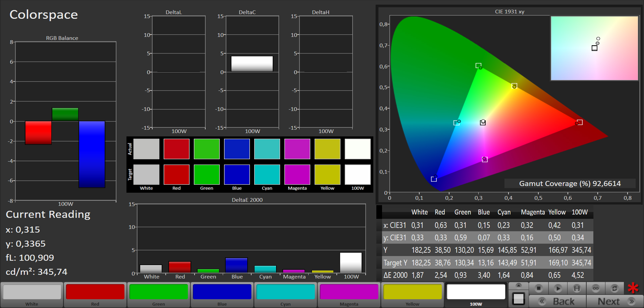
Task: Click the ΔE 2000 value 3,40
Action: 484,275
